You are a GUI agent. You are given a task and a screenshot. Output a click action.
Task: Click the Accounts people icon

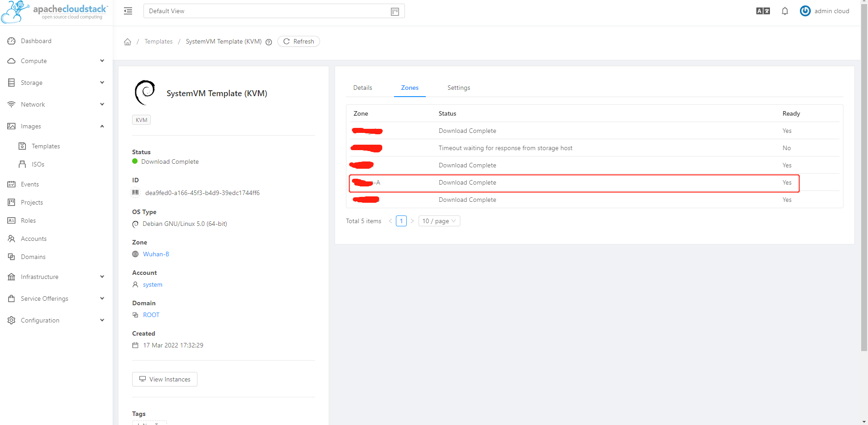click(x=11, y=239)
